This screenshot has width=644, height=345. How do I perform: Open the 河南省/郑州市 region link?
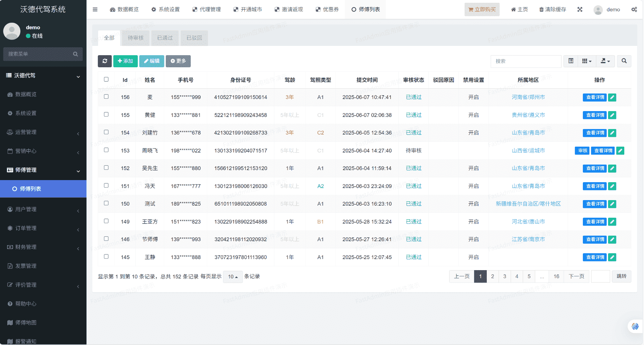pos(528,97)
